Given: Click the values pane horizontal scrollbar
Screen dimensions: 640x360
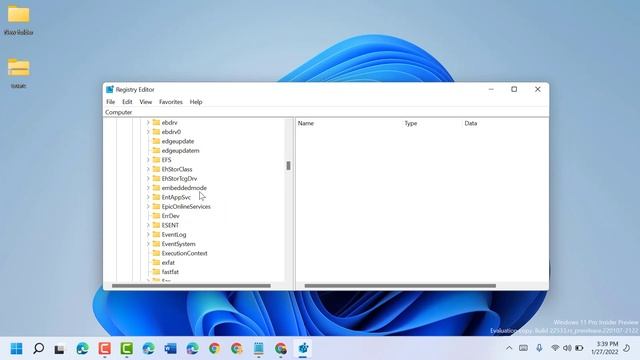Looking at the screenshot, I should (400, 286).
